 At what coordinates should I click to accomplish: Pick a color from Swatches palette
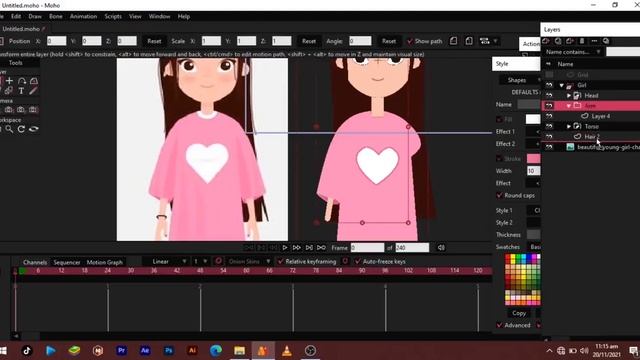(522, 280)
